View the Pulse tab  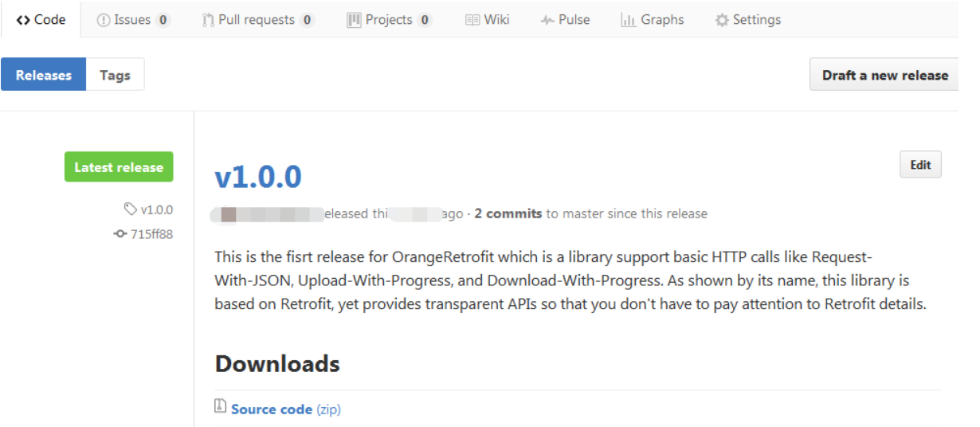pyautogui.click(x=565, y=20)
